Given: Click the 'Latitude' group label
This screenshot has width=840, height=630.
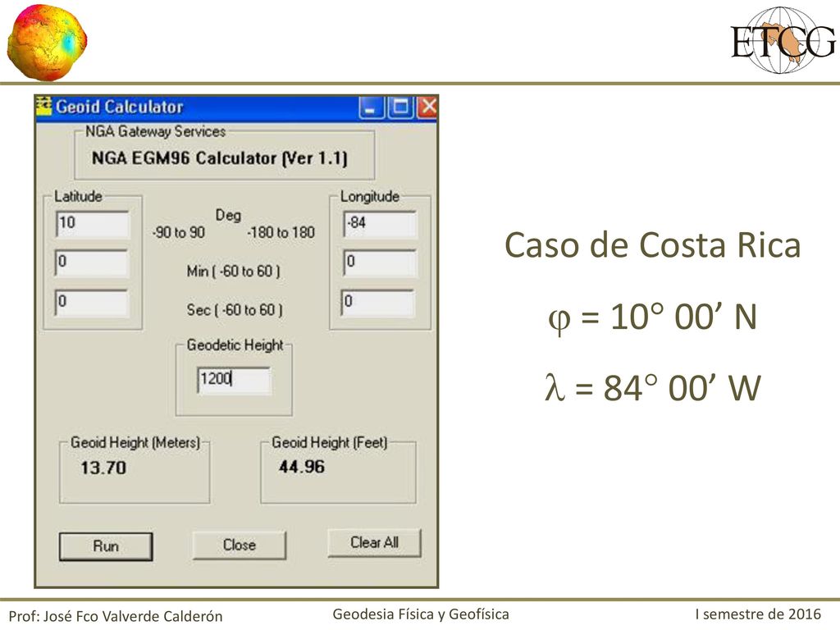Looking at the screenshot, I should pyautogui.click(x=78, y=196).
